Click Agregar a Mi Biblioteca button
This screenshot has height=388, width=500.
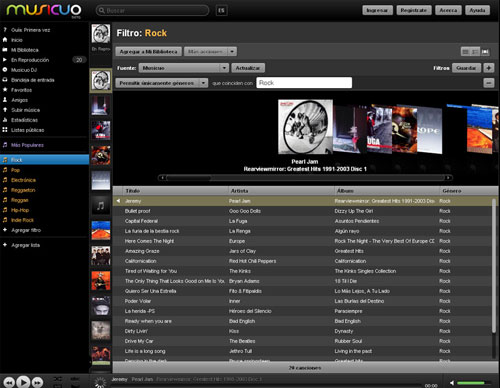[148, 52]
